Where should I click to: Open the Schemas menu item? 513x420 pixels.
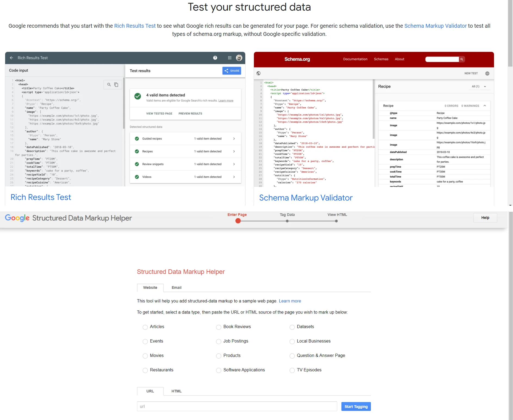tap(381, 59)
